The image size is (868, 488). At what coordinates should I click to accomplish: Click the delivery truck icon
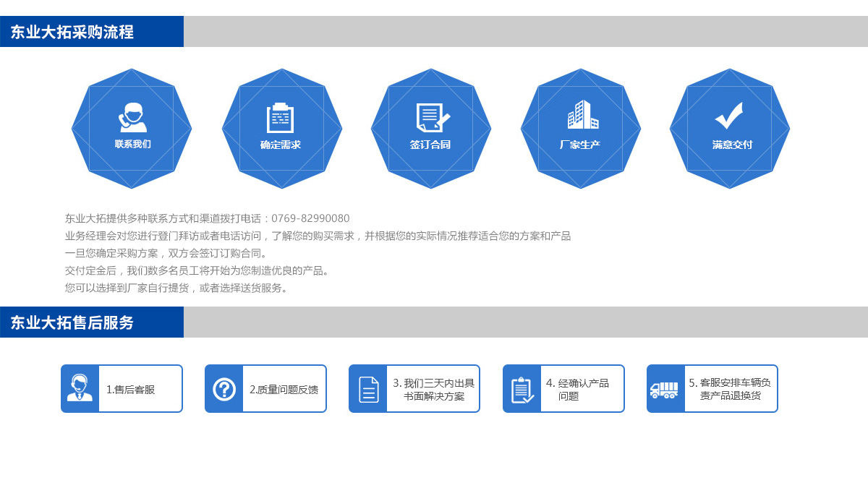pos(664,390)
